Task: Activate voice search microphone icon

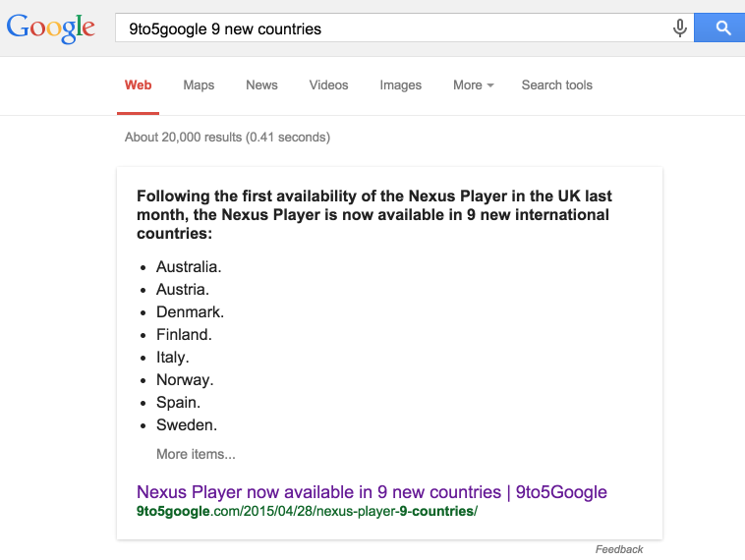Action: (679, 28)
